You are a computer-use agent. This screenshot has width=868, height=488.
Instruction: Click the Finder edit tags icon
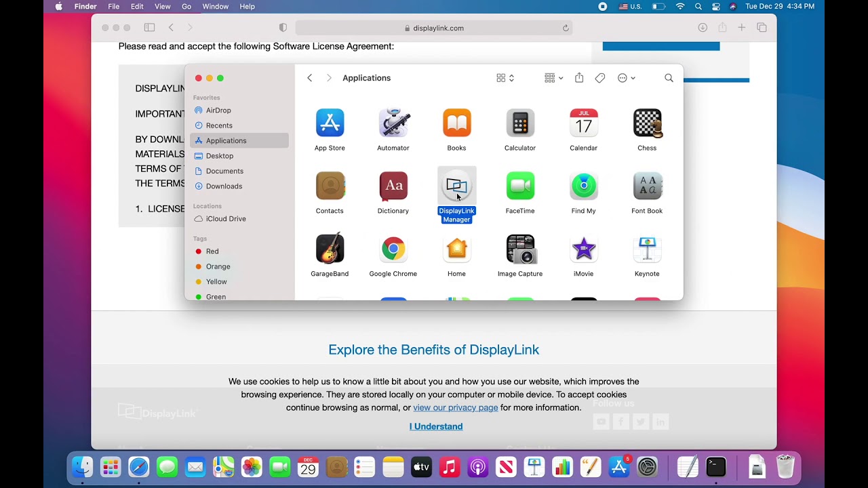click(600, 78)
